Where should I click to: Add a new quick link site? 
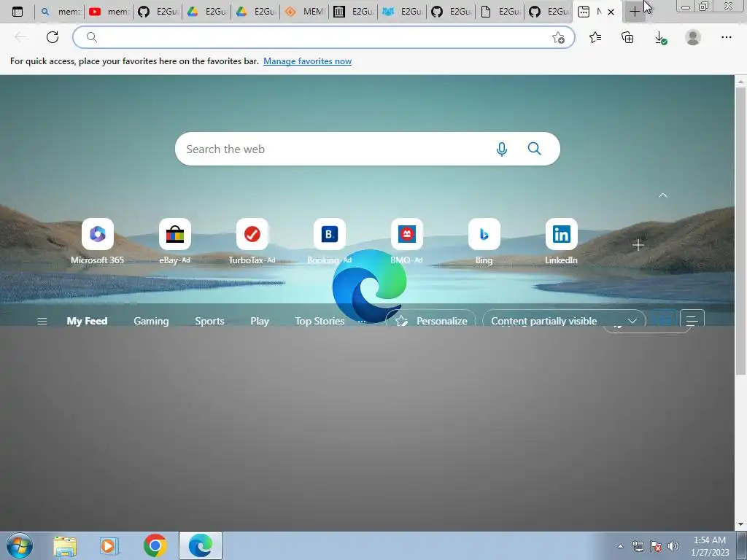coord(638,245)
